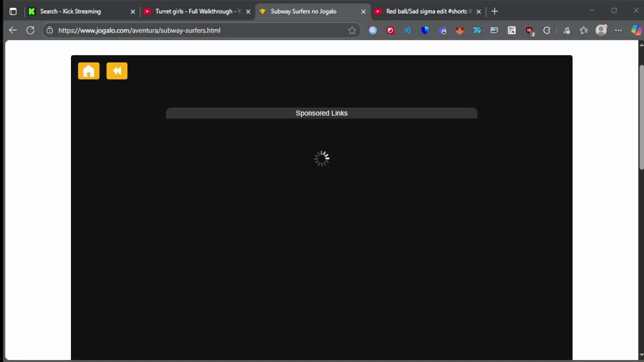The height and width of the screenshot is (362, 644).
Task: Open the blue lock globe extension
Action: (442, 30)
